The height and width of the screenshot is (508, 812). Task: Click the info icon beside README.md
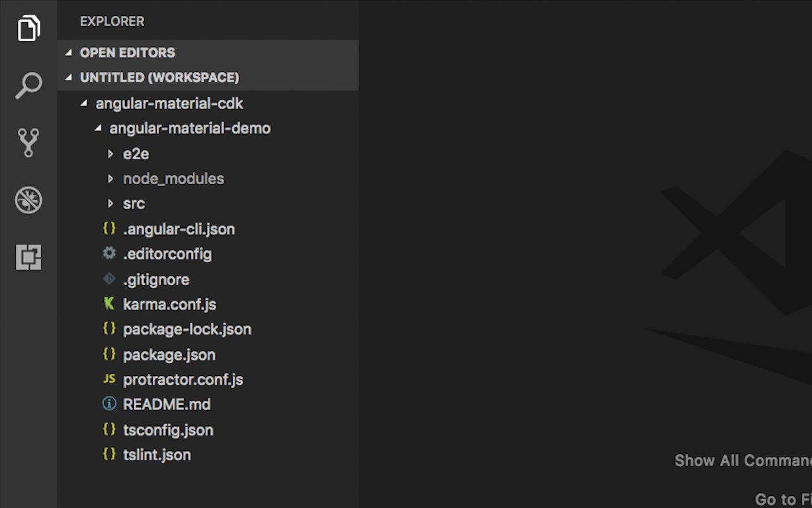click(109, 404)
